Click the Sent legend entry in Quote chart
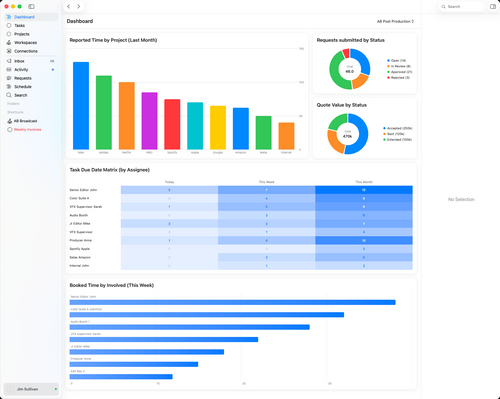Viewport: 500px width, 399px height. click(394, 134)
